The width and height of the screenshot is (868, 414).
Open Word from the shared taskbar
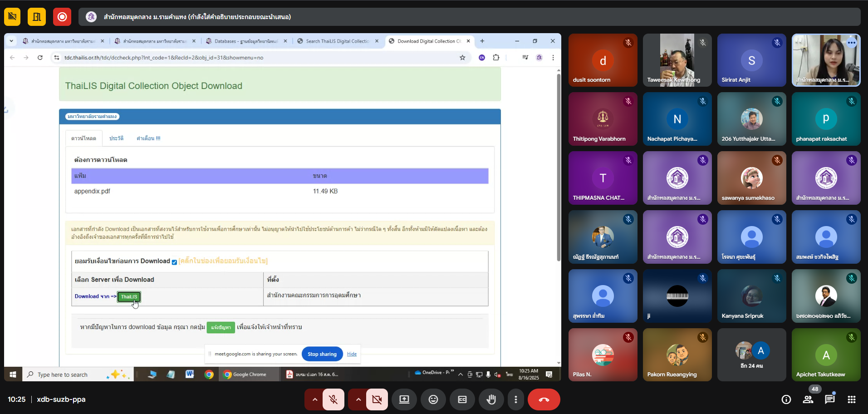[x=190, y=375]
